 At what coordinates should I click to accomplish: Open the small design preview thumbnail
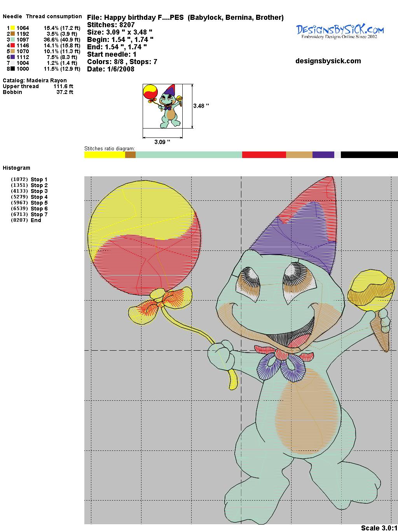[162, 106]
